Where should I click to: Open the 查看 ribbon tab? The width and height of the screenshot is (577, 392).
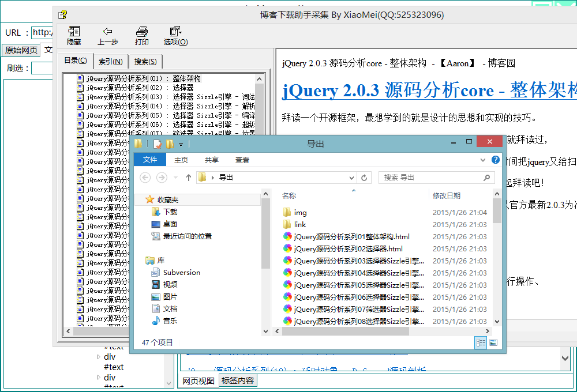click(242, 160)
